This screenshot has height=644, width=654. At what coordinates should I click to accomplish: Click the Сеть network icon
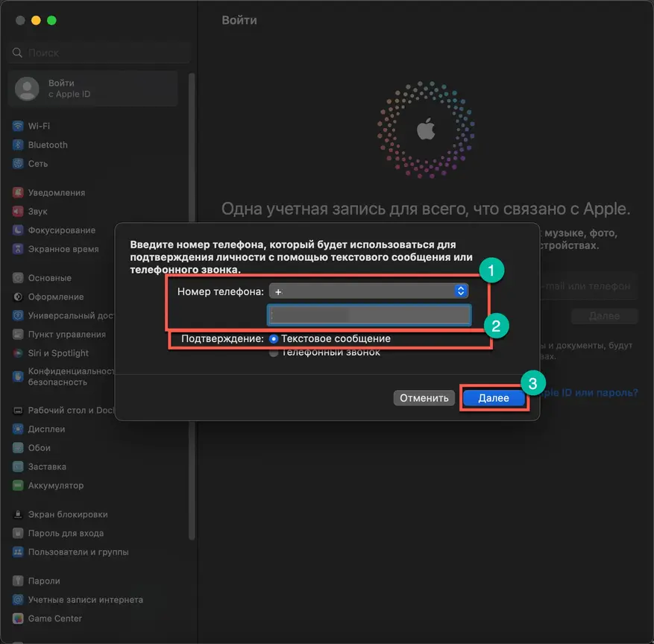tap(18, 163)
